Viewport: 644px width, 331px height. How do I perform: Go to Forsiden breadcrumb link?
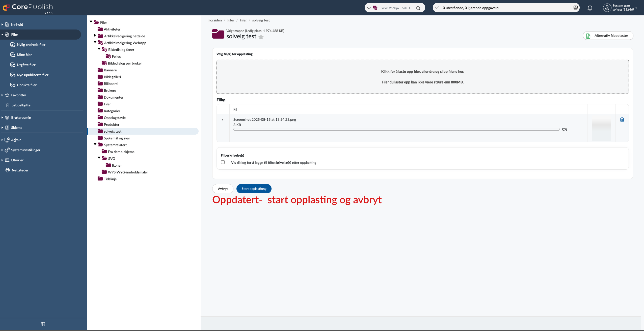(x=215, y=20)
